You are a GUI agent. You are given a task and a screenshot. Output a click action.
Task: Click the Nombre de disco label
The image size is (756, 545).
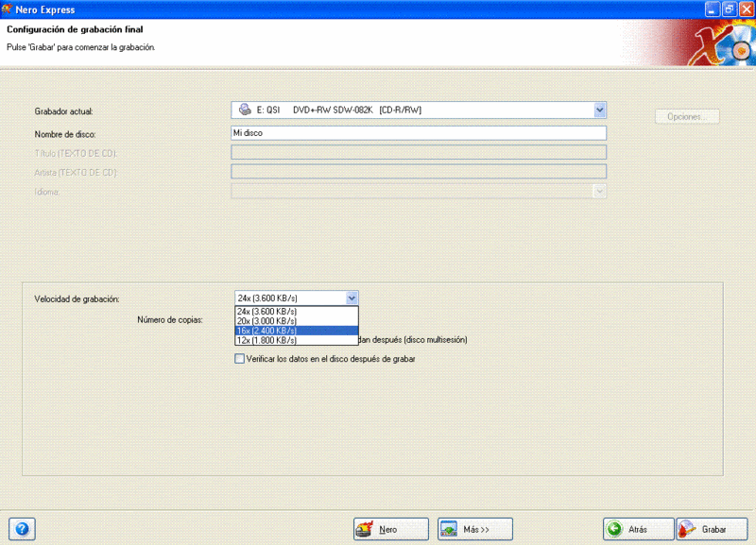[65, 134]
